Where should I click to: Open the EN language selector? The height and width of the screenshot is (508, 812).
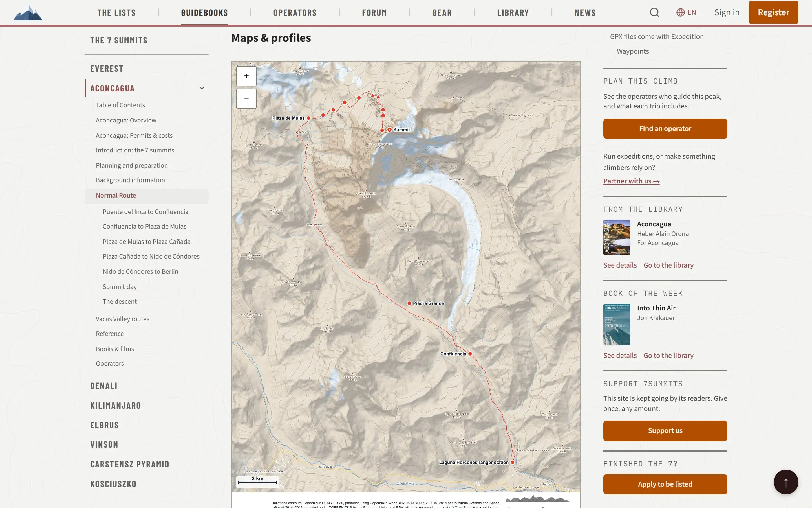point(686,12)
